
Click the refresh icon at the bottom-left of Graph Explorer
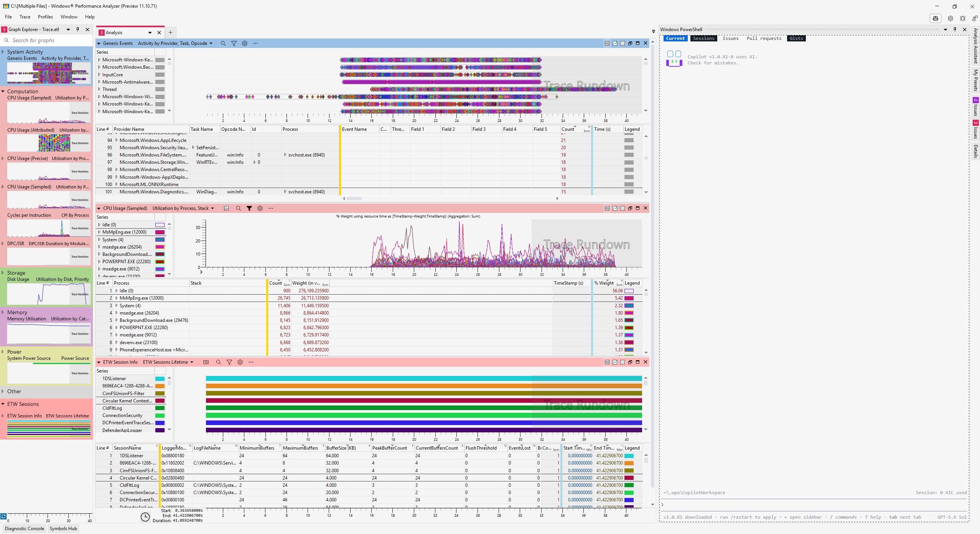point(3,516)
